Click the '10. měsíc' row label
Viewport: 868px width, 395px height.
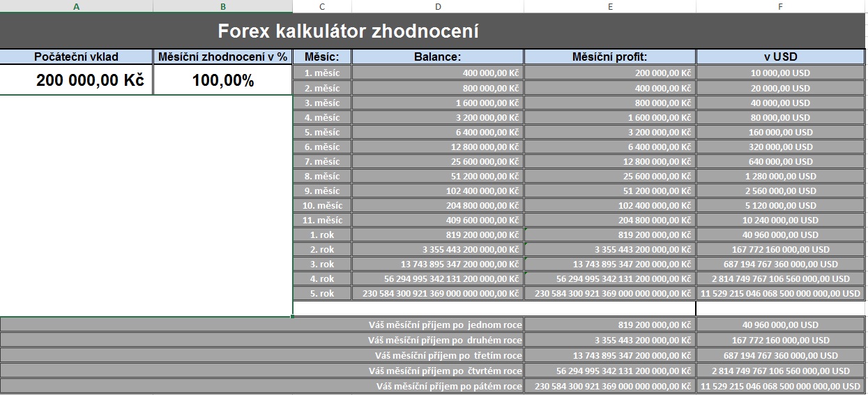coord(322,205)
